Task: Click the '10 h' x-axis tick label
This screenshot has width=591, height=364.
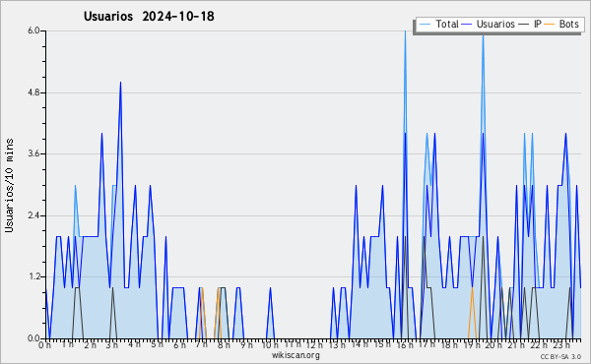Action: [270, 344]
